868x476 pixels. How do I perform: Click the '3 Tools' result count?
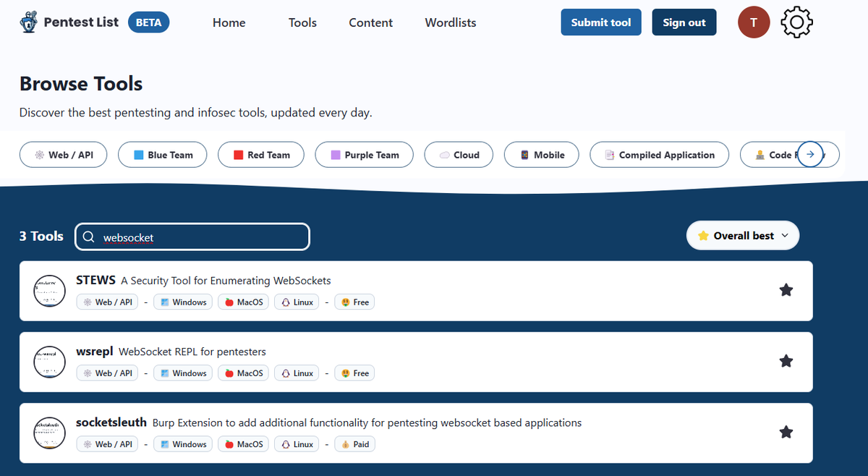pyautogui.click(x=41, y=236)
